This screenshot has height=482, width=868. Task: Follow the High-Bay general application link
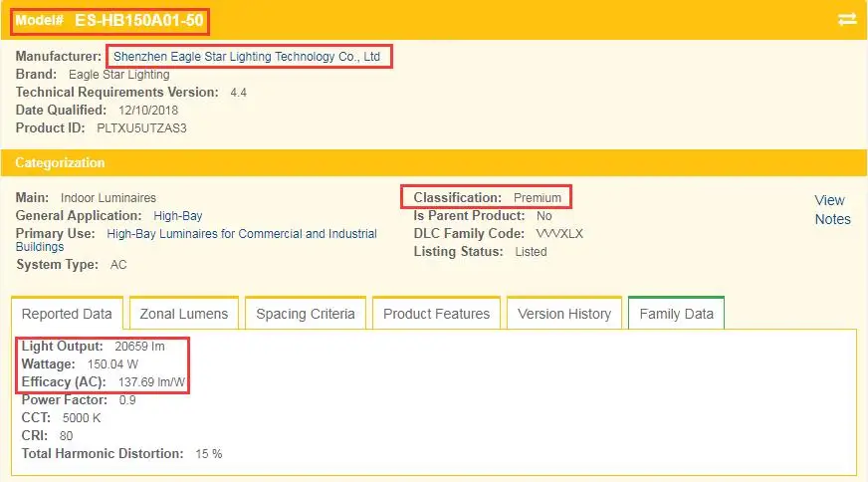[178, 215]
